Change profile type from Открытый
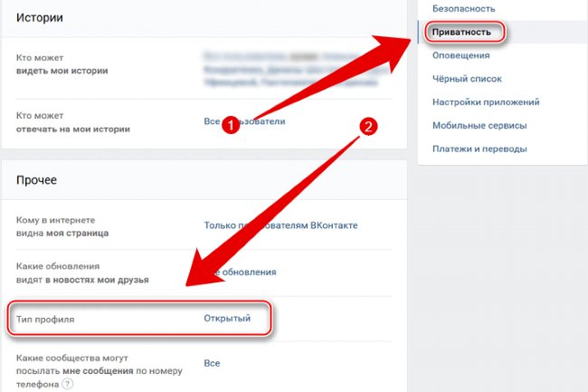The width and height of the screenshot is (588, 392). coord(227,319)
